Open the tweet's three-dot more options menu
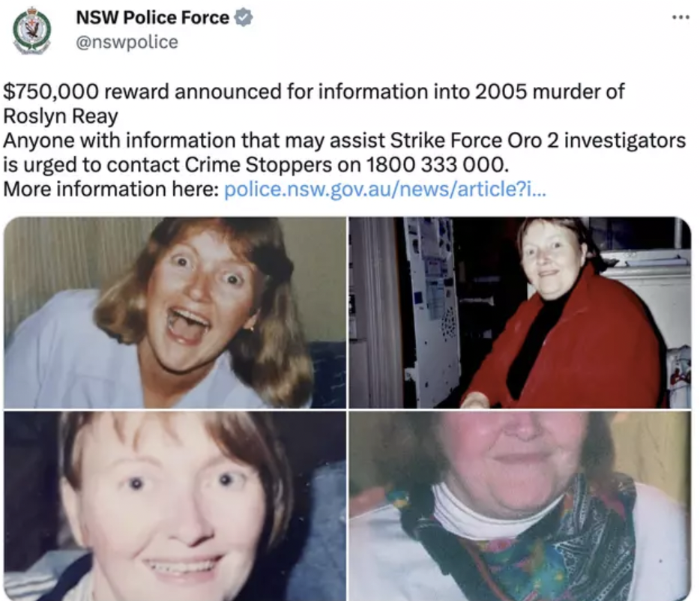The width and height of the screenshot is (700, 601). 681,17
